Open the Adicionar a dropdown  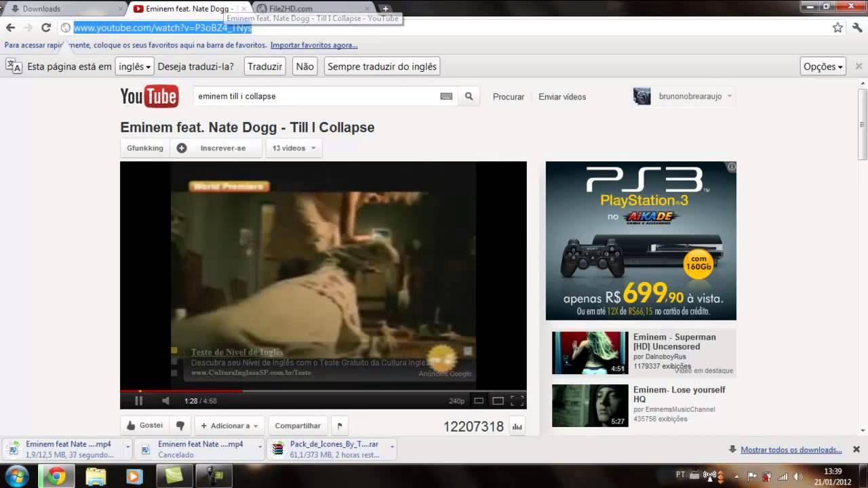(229, 426)
